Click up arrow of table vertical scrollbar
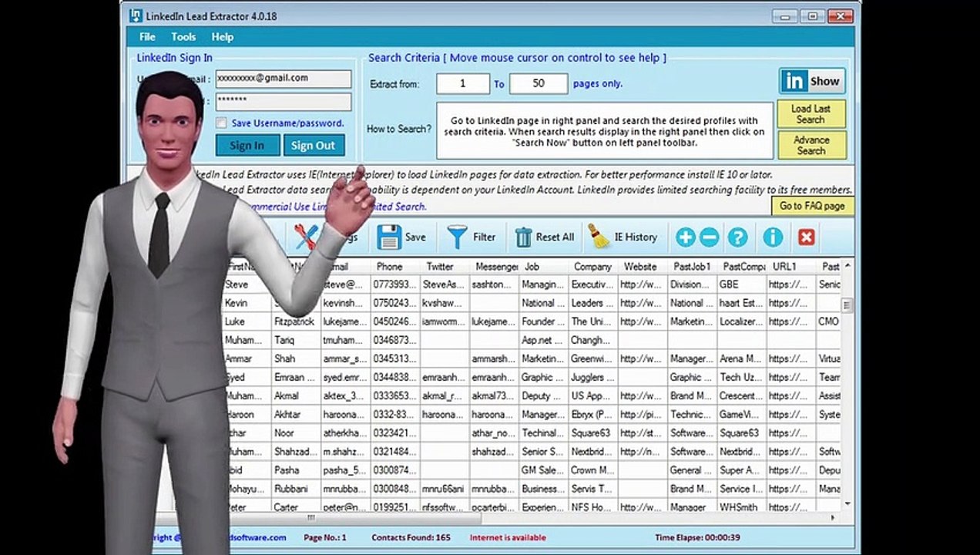 point(847,266)
